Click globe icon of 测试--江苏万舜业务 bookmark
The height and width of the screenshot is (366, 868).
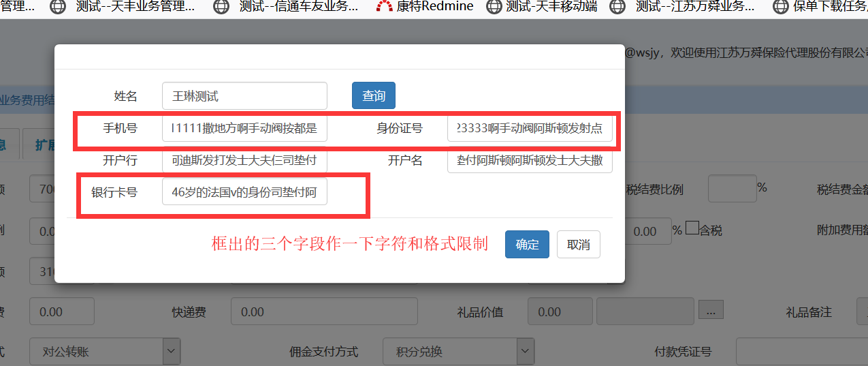pyautogui.click(x=617, y=7)
